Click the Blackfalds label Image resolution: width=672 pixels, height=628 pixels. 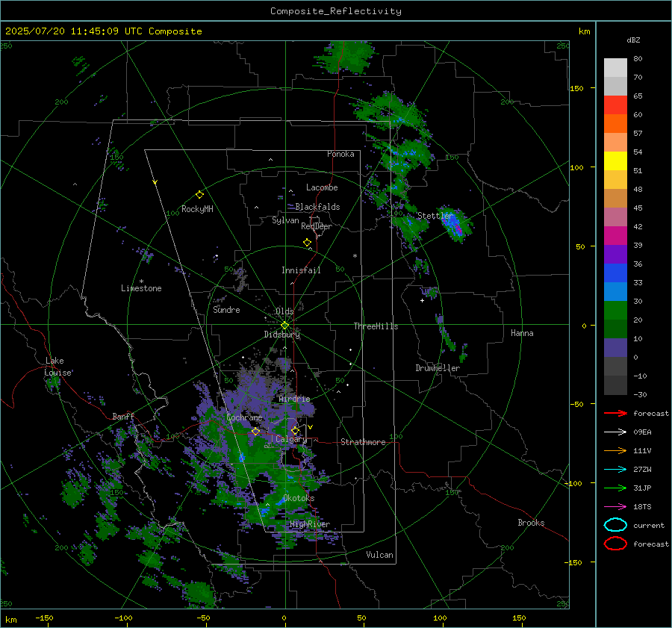click(x=317, y=207)
